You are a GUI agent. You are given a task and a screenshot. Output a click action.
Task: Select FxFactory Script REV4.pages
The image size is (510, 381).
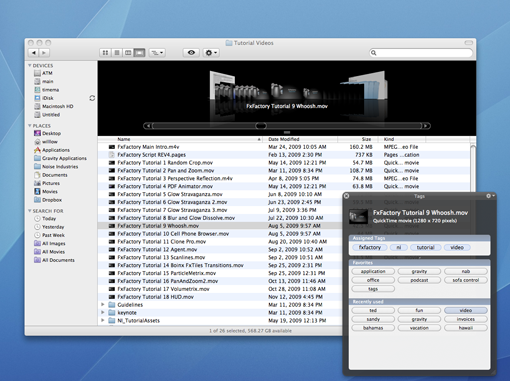pos(284,155)
